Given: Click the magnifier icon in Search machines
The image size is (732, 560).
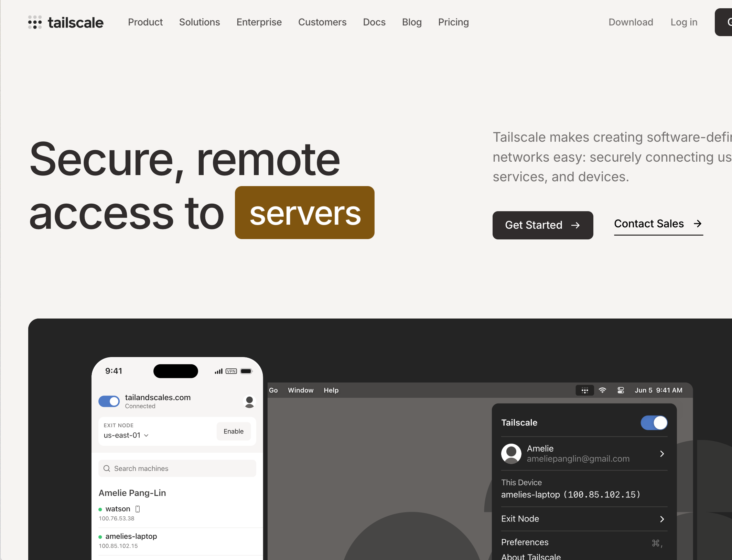Looking at the screenshot, I should pyautogui.click(x=107, y=469).
